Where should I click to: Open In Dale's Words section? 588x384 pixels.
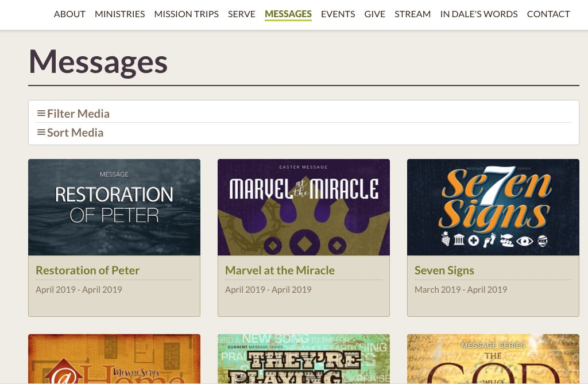[479, 14]
